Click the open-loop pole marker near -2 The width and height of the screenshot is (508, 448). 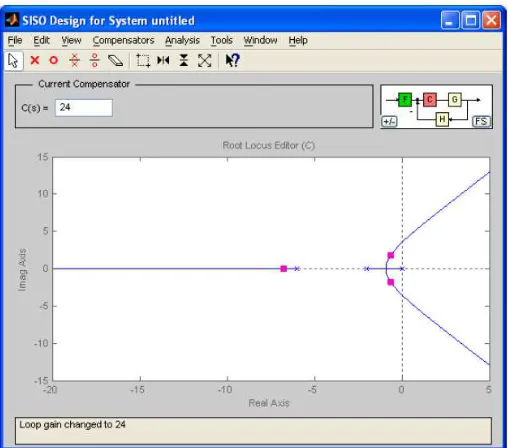(367, 269)
